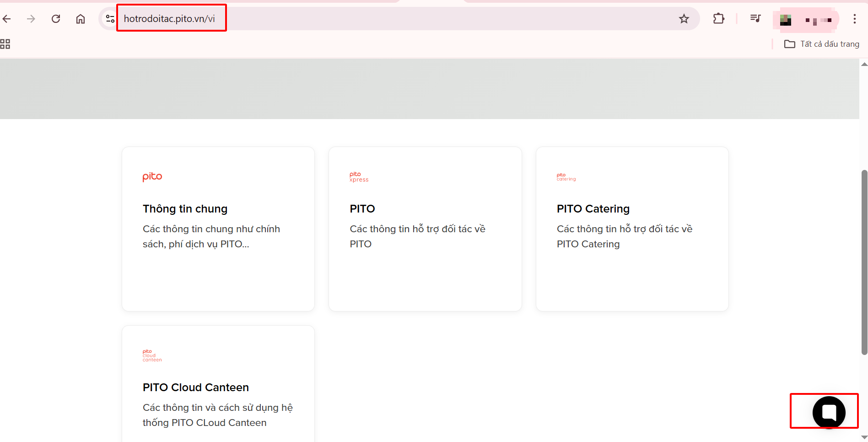Click text 'Các thông tin chung như chính sách'
The image size is (868, 442).
211,236
